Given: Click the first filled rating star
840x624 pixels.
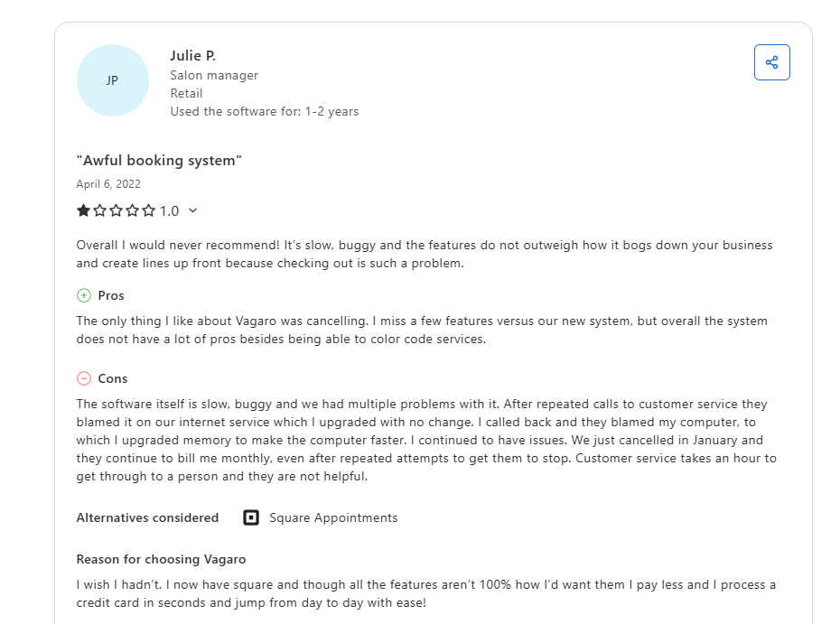Looking at the screenshot, I should point(84,210).
